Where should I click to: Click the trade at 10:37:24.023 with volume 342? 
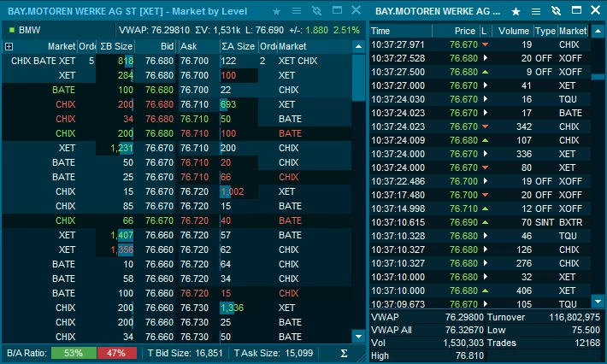pyautogui.click(x=480, y=126)
